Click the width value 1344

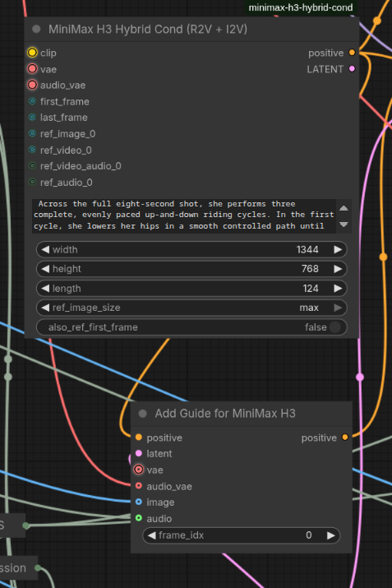coord(307,249)
